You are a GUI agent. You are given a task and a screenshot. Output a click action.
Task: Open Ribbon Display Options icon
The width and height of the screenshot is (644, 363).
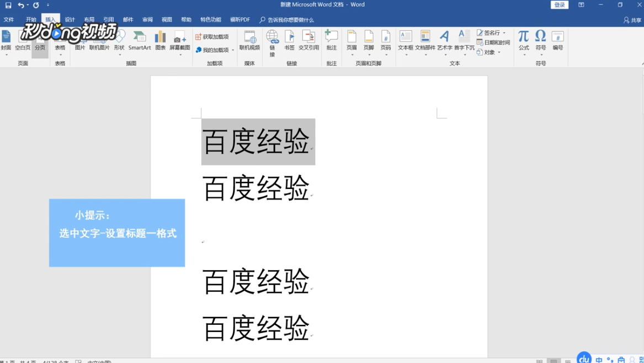pyautogui.click(x=581, y=5)
